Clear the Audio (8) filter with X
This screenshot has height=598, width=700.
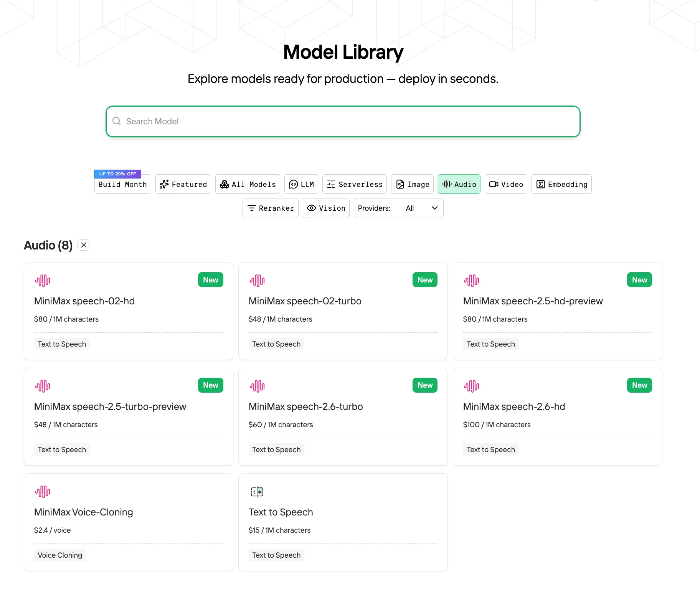tap(84, 245)
